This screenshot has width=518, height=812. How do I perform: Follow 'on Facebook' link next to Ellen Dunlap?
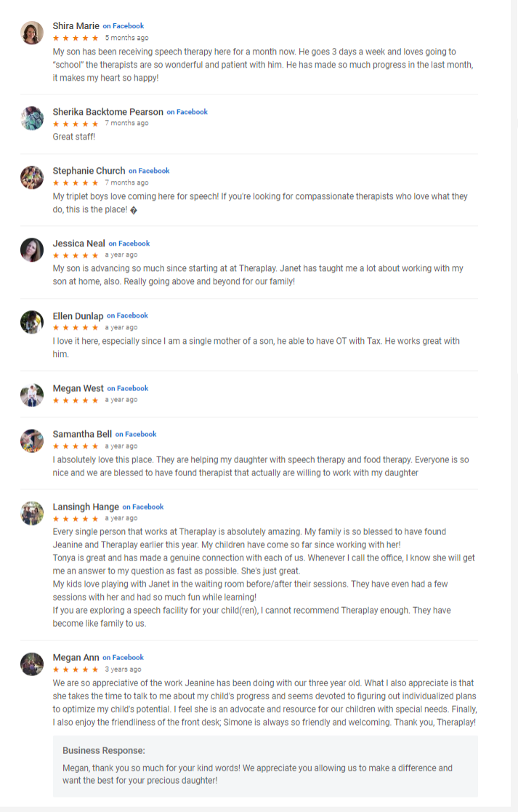127,315
